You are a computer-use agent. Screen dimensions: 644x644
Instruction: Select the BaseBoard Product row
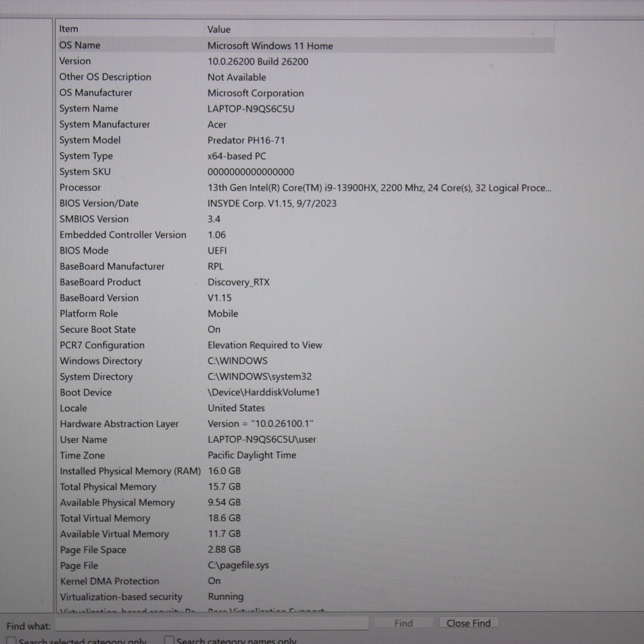pyautogui.click(x=100, y=283)
